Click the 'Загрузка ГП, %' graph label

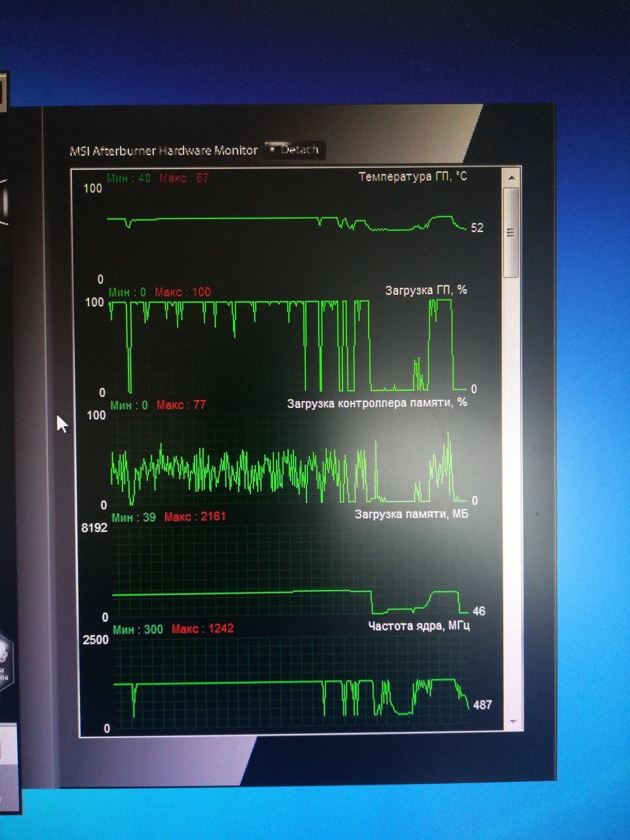(426, 290)
